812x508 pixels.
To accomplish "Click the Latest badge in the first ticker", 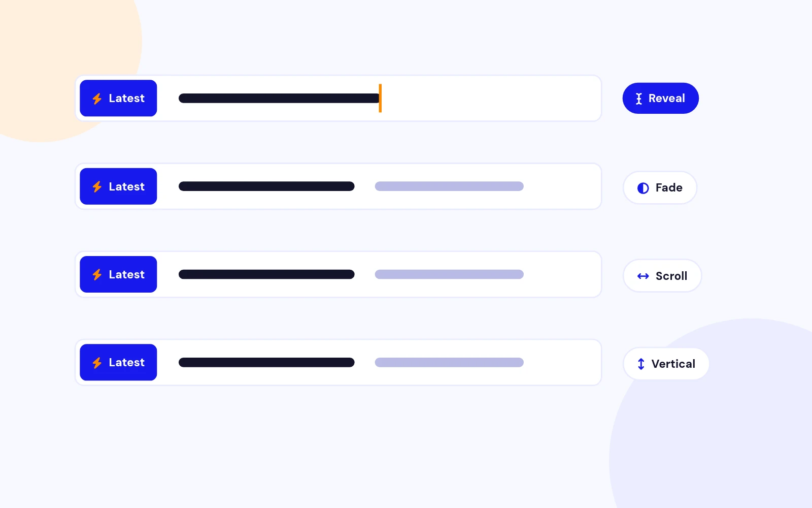I will [118, 98].
